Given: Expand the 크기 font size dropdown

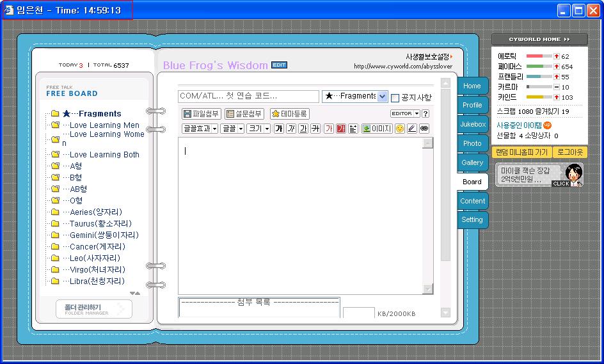Looking at the screenshot, I should [x=258, y=129].
